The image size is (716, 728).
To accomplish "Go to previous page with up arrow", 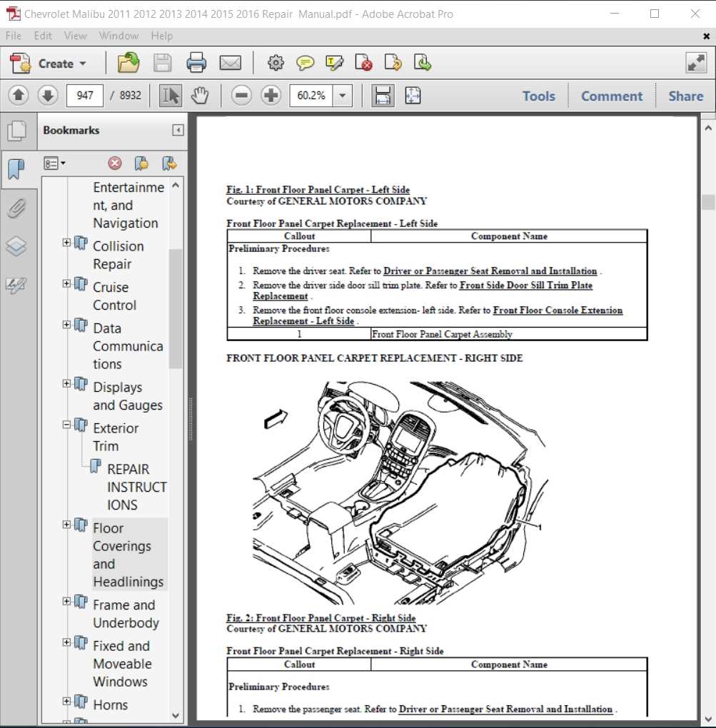I will [x=19, y=95].
